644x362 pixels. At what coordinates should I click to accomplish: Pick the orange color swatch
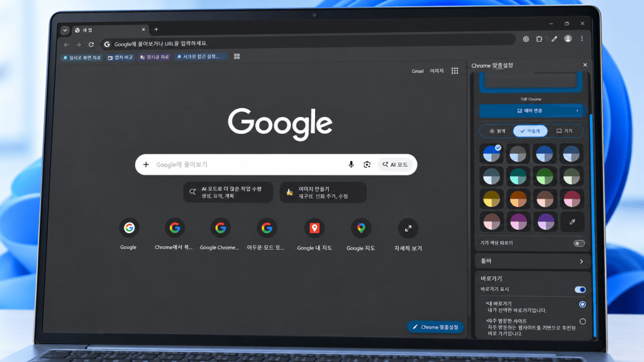pyautogui.click(x=518, y=199)
